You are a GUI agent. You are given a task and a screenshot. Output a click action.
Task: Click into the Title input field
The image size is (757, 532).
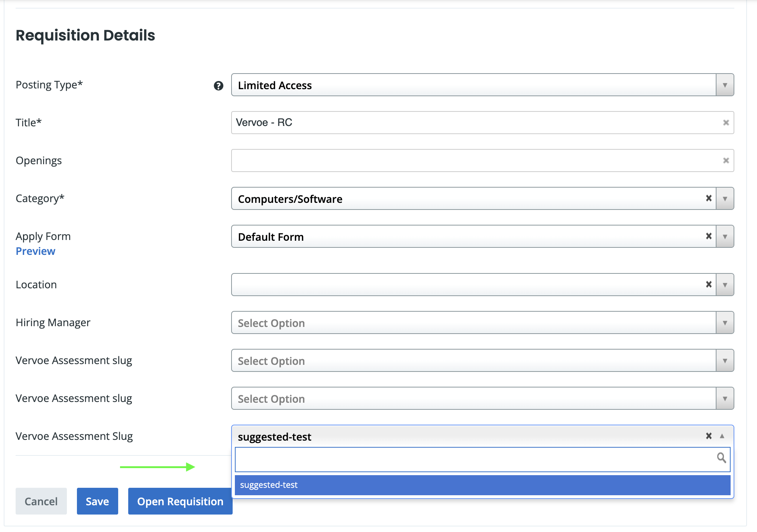[x=482, y=123]
